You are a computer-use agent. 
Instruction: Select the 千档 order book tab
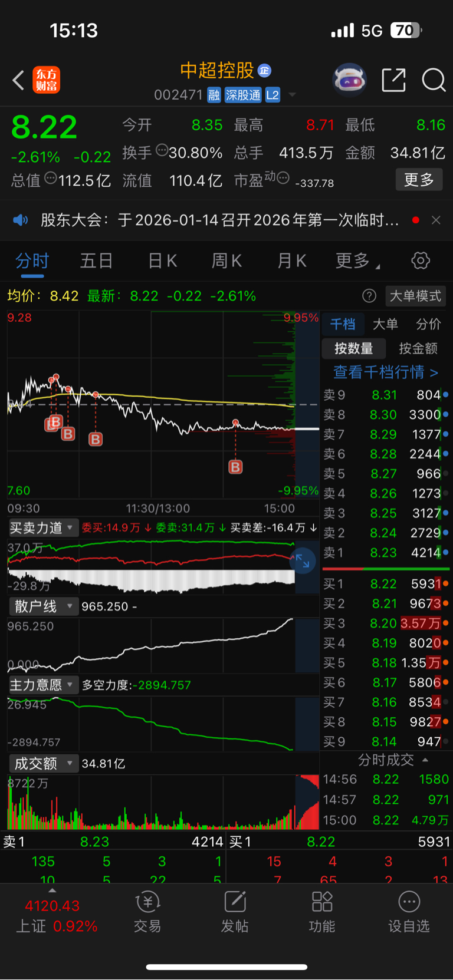[343, 324]
